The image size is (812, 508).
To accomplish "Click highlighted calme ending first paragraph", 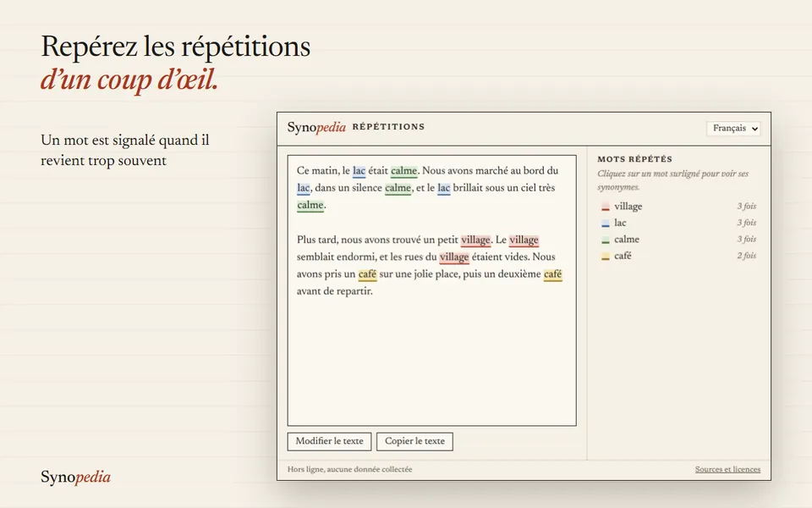I will tap(310, 205).
